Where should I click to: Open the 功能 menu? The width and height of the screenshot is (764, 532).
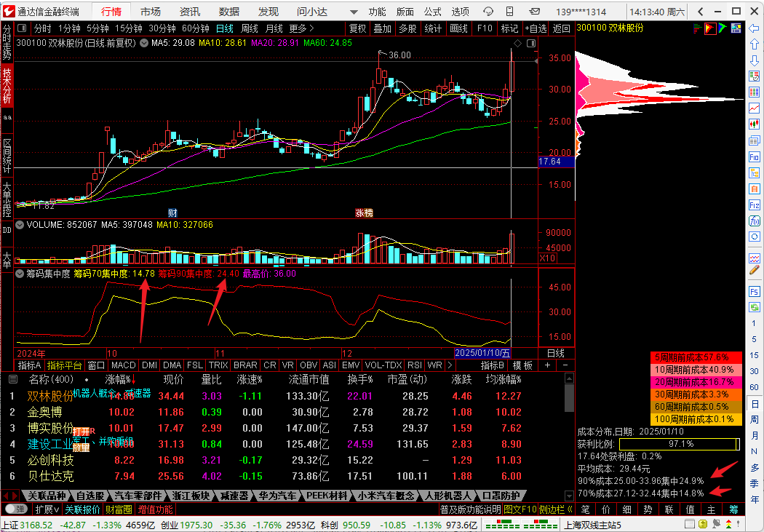pos(377,11)
